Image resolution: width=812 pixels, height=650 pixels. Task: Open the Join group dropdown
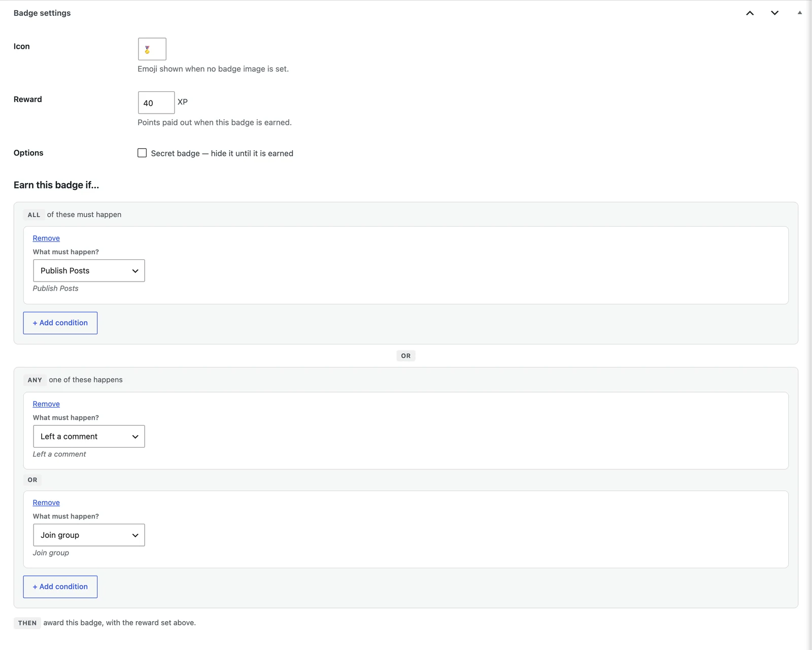pos(89,535)
